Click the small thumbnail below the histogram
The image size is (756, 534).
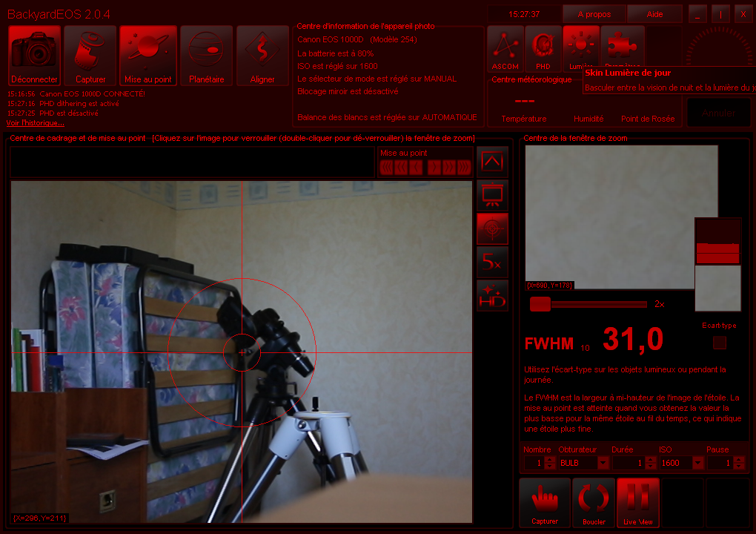point(717,288)
